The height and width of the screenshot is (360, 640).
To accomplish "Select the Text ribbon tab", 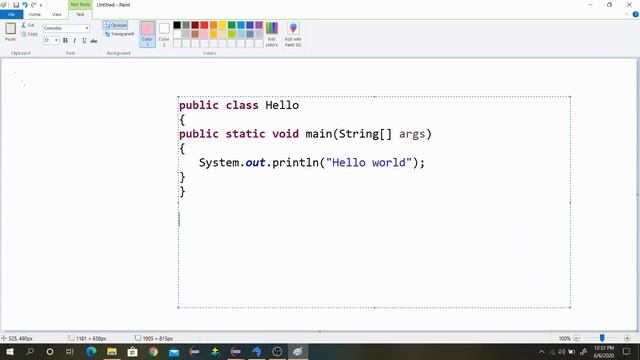I will [x=80, y=15].
